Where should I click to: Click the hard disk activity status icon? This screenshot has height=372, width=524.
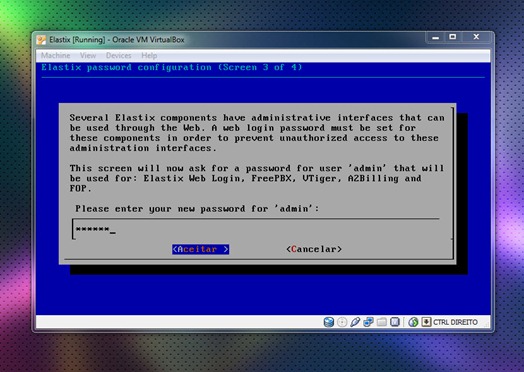[329, 322]
